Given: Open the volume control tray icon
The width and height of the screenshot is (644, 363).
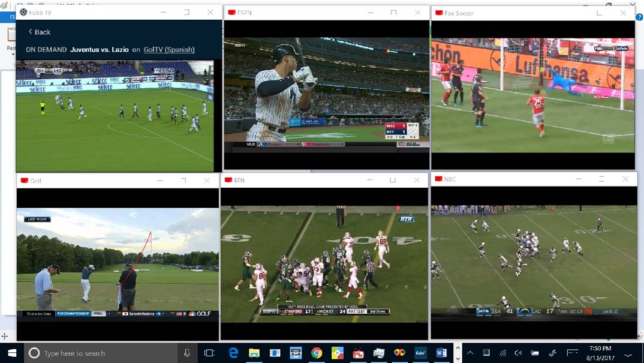Looking at the screenshot, I should pyautogui.click(x=518, y=353).
